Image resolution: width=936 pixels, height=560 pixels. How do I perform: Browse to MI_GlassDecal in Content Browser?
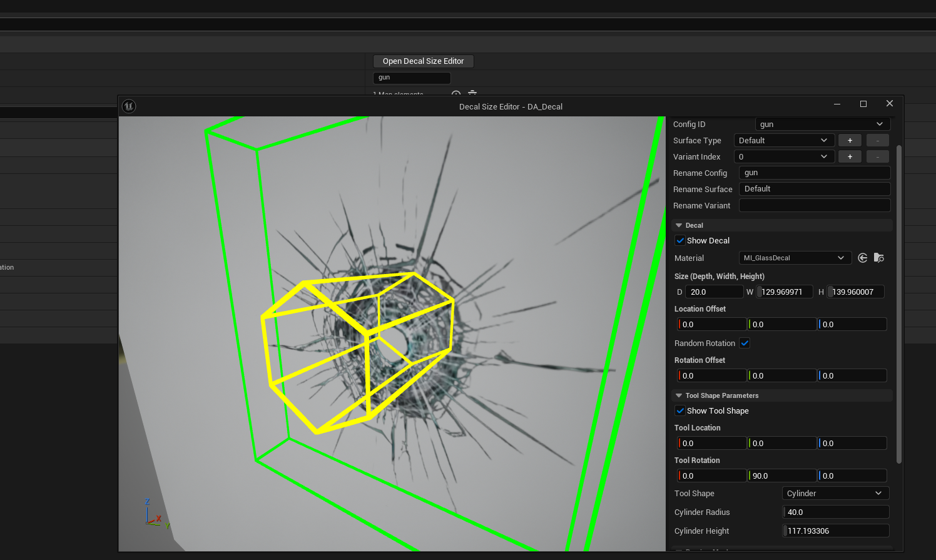click(879, 258)
